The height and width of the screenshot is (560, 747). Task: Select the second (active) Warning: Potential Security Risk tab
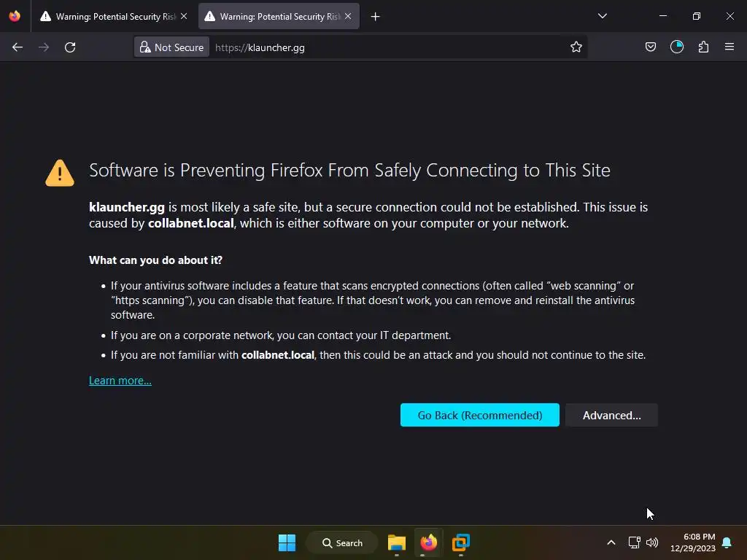click(279, 16)
